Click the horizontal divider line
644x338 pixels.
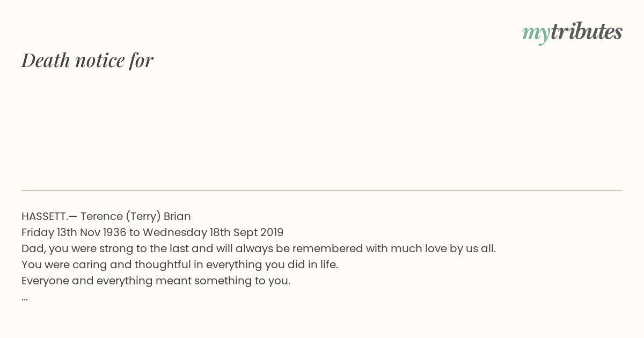[x=322, y=190]
